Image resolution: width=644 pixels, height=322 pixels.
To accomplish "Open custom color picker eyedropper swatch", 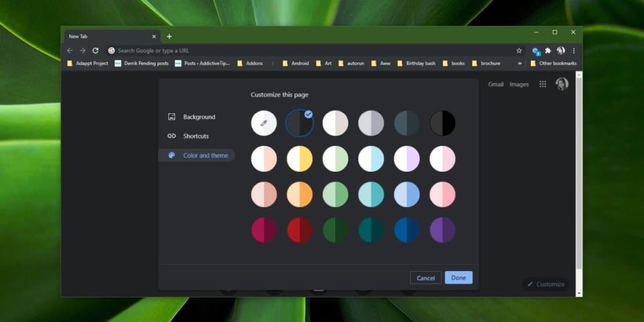I will coord(264,123).
